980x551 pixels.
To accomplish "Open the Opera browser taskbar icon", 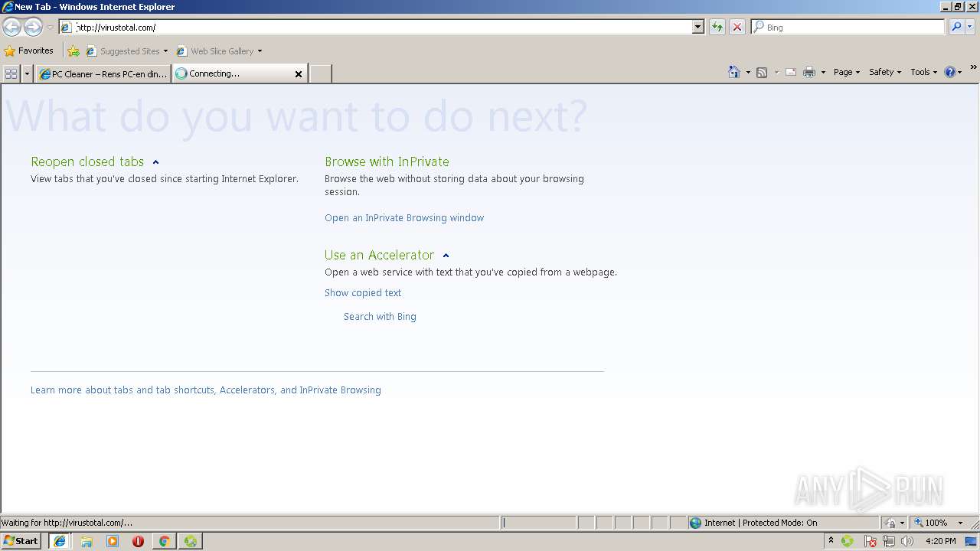I will (x=138, y=541).
